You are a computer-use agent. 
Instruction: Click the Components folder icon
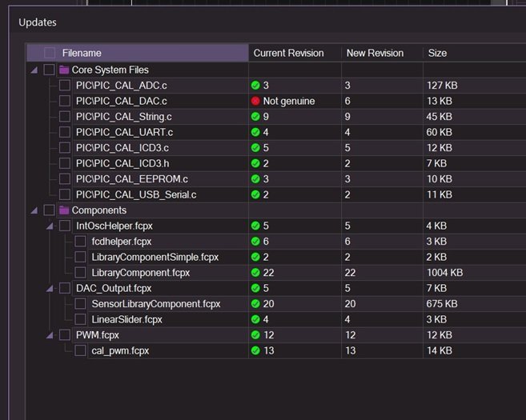(x=64, y=210)
